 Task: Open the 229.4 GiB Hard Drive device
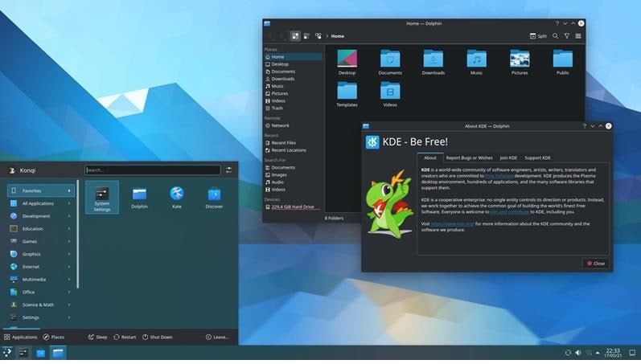293,207
